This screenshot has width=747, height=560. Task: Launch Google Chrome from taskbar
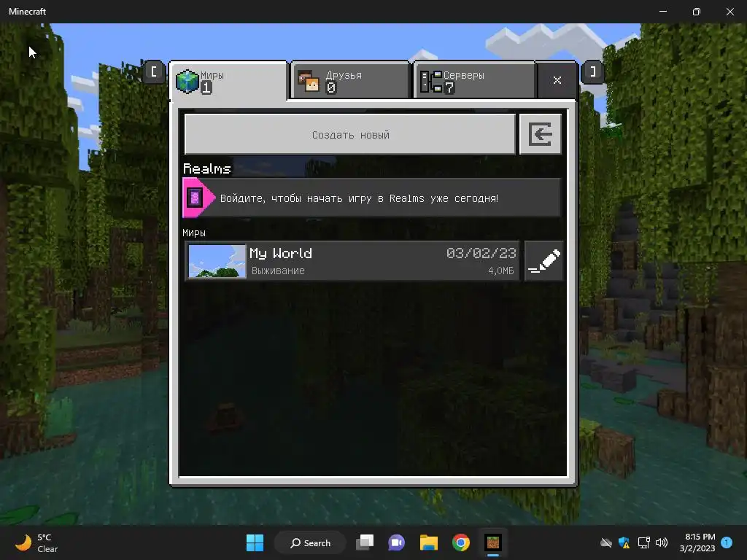click(x=461, y=542)
